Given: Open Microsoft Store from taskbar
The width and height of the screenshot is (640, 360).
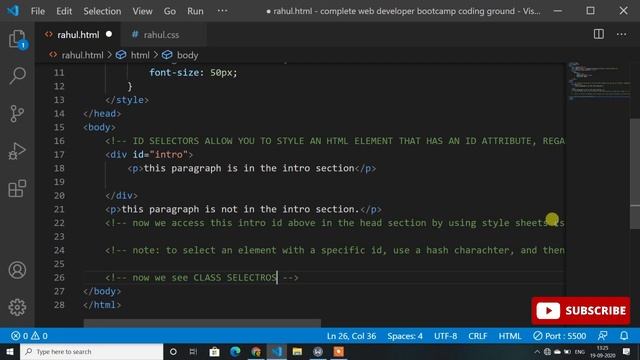Looking at the screenshot, I should click(x=214, y=351).
